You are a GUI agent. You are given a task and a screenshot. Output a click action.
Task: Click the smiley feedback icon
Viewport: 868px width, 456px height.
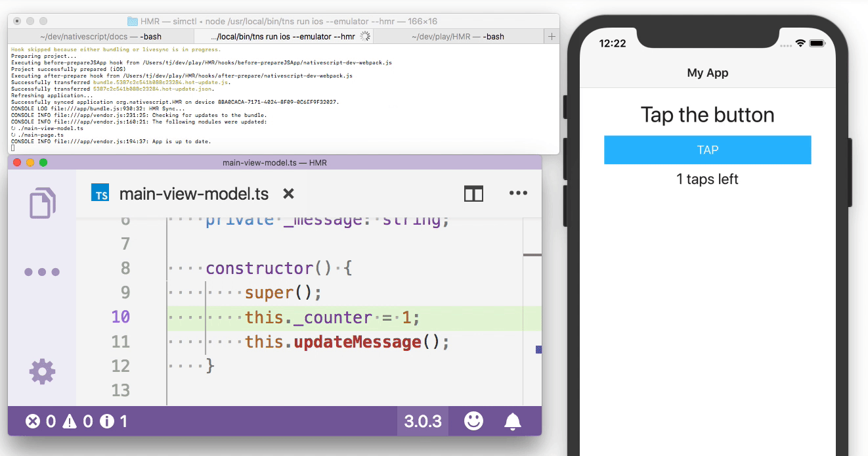tap(473, 421)
